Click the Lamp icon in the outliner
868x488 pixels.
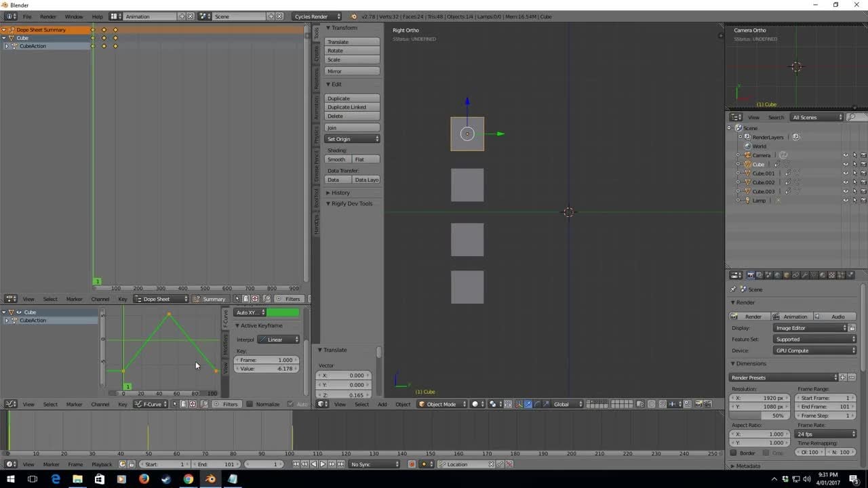tap(747, 201)
